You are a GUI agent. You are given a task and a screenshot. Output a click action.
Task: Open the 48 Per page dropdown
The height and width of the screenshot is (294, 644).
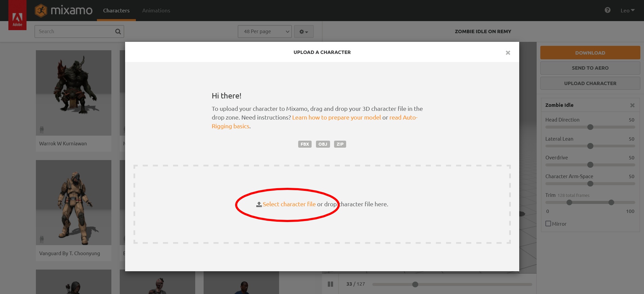pyautogui.click(x=265, y=31)
